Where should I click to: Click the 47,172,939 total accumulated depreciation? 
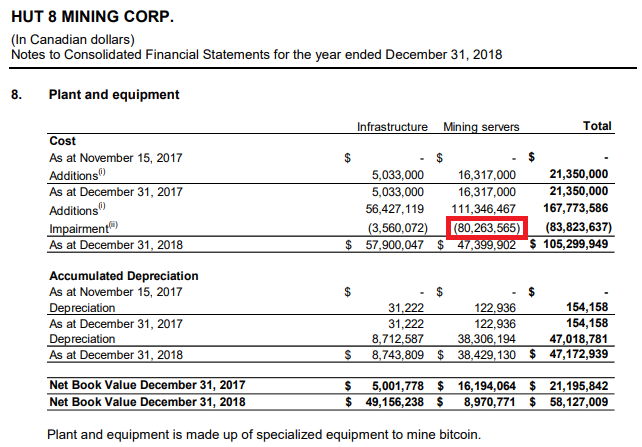pyautogui.click(x=579, y=354)
